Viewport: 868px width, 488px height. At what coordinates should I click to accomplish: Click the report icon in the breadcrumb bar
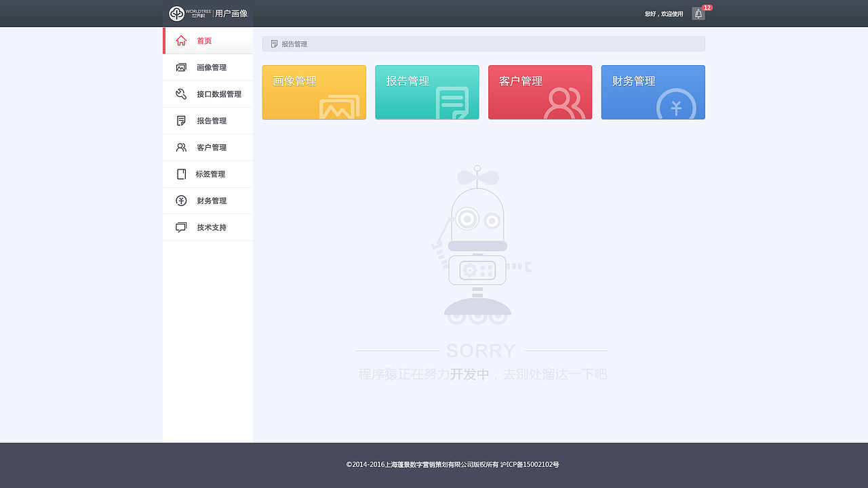point(274,43)
